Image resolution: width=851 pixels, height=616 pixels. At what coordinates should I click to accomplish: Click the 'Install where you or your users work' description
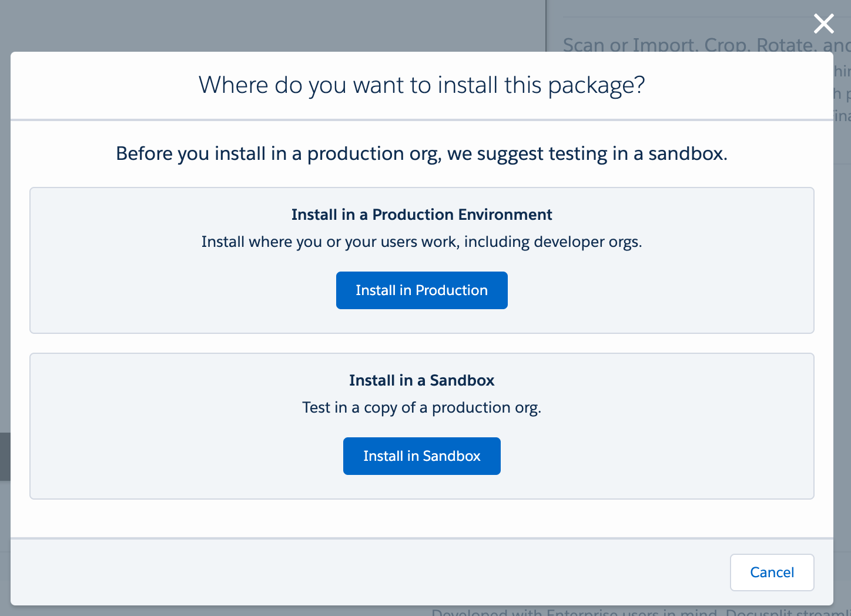[x=421, y=242]
